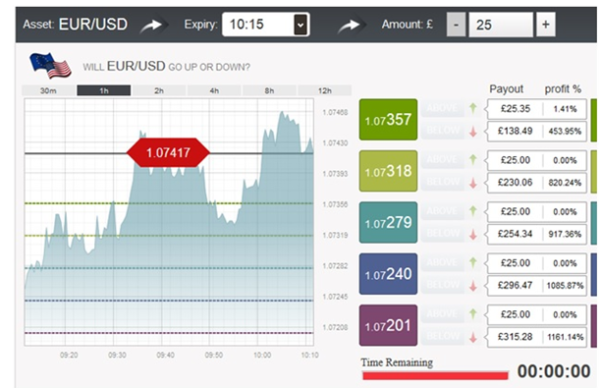Viewport: 600px width, 388px height.
Task: Click the Amount input field showing 25
Action: tap(501, 25)
